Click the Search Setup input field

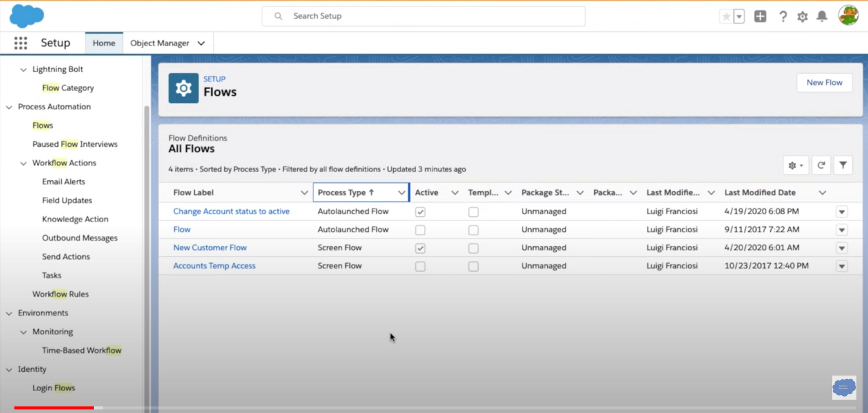point(423,16)
